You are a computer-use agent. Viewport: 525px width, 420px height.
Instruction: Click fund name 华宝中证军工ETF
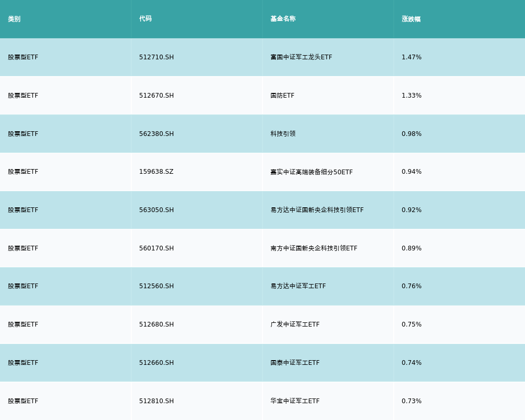click(x=295, y=401)
